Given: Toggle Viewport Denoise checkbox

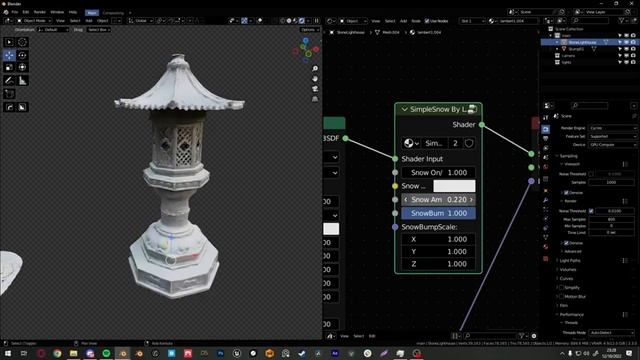Looking at the screenshot, I should 566,193.
